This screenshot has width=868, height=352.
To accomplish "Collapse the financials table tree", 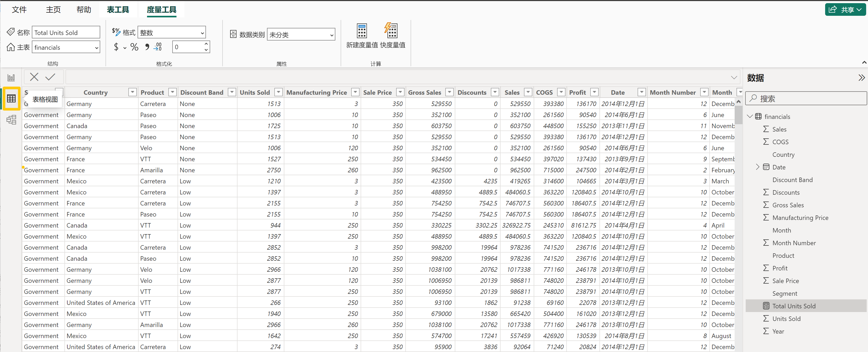I will 750,117.
